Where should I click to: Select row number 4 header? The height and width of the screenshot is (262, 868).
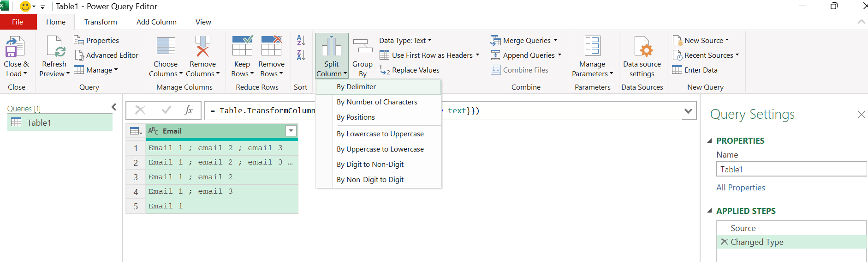[136, 191]
